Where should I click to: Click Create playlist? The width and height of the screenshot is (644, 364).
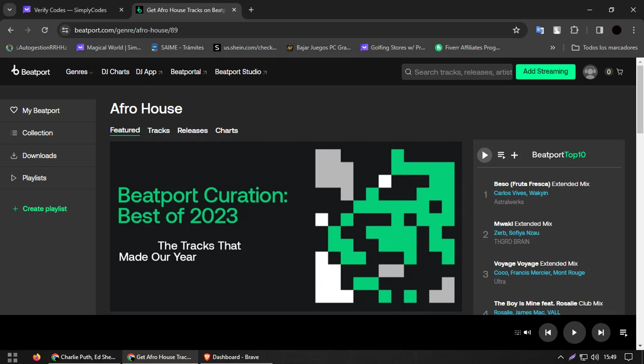click(39, 208)
